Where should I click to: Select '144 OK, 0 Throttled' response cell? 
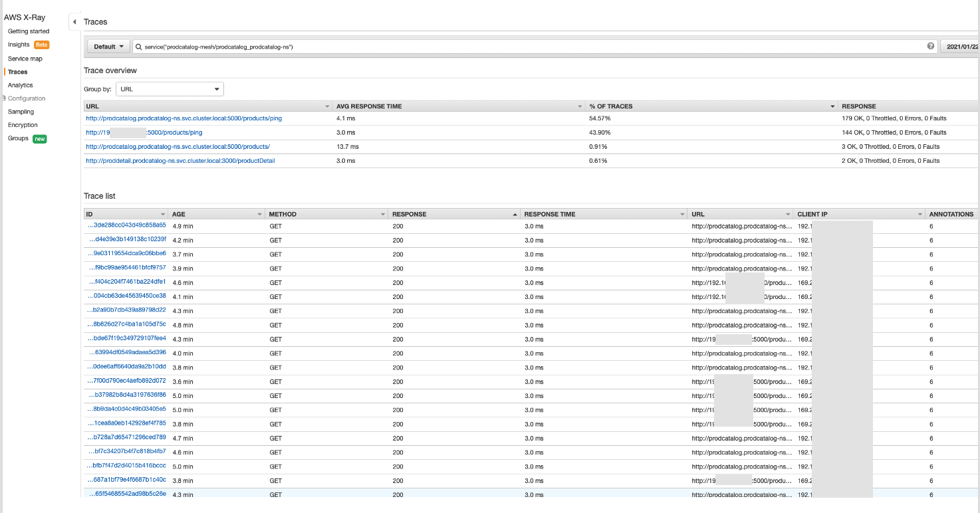coord(894,132)
